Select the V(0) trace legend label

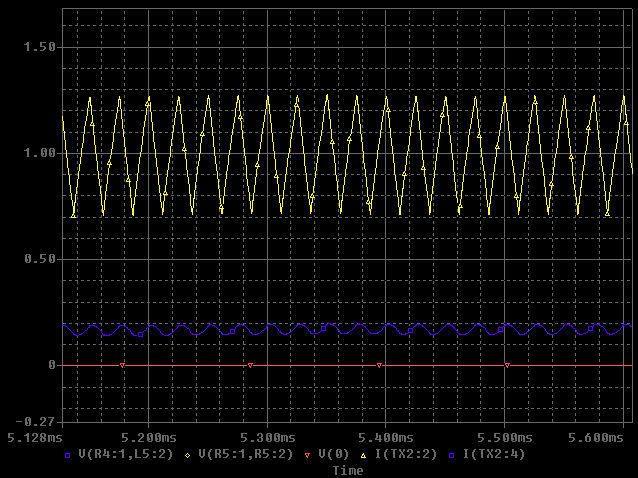[334, 454]
